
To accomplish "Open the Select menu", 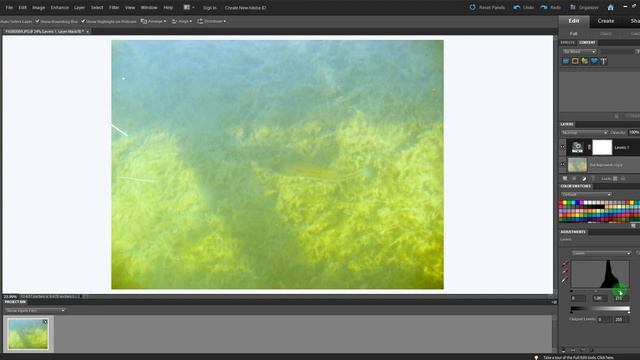I will [97, 7].
